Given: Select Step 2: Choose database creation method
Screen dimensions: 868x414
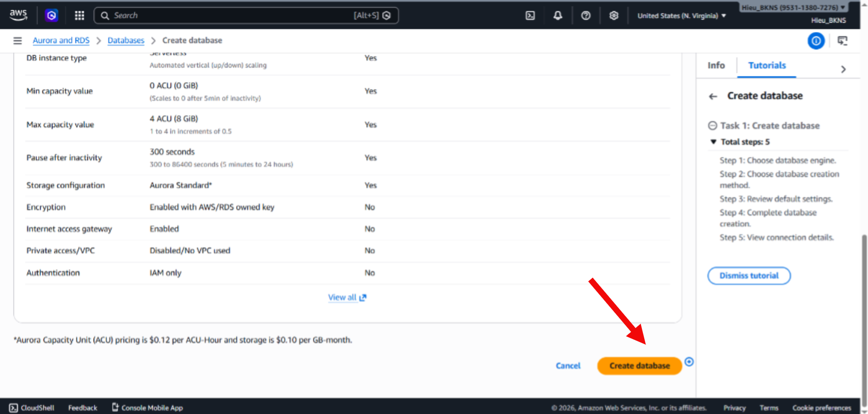Looking at the screenshot, I should 779,179.
